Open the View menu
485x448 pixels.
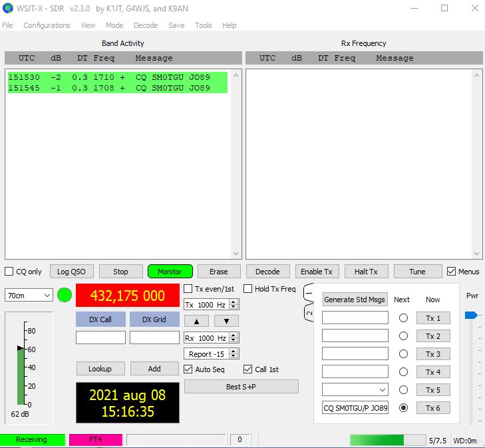tap(88, 25)
